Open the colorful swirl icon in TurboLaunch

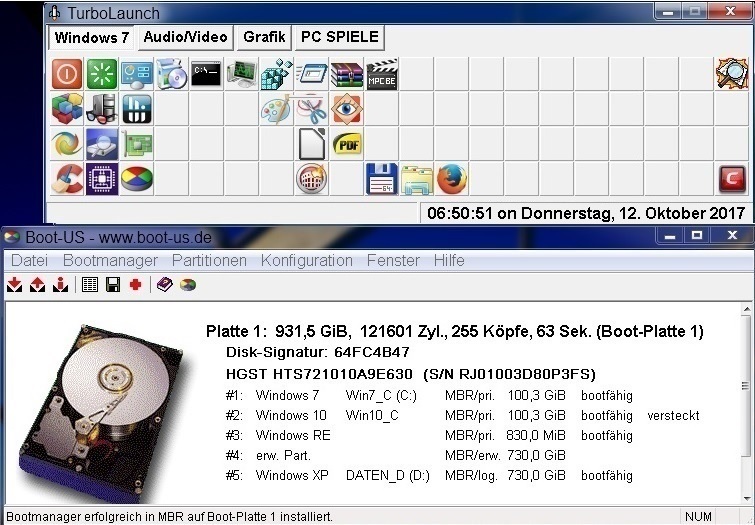pos(67,144)
